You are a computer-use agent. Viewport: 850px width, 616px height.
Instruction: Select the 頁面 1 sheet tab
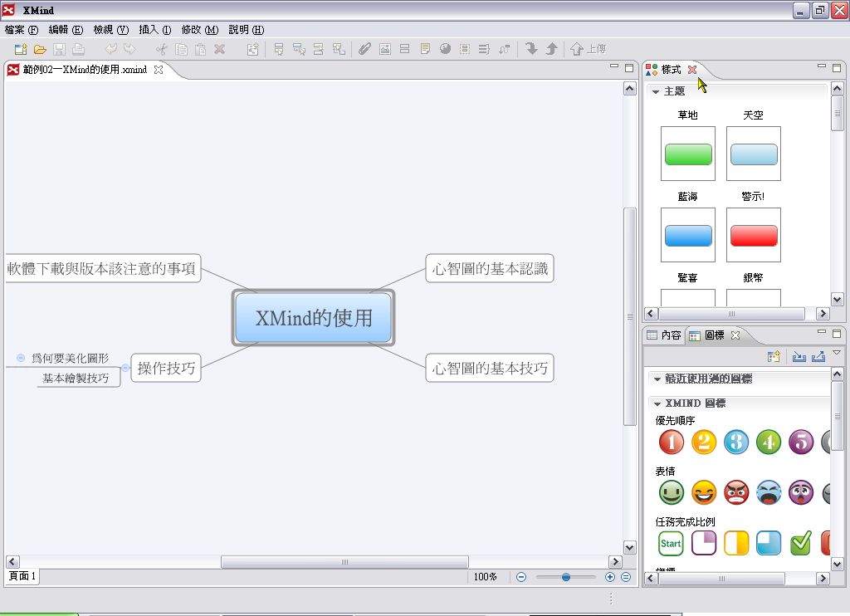[x=22, y=576]
